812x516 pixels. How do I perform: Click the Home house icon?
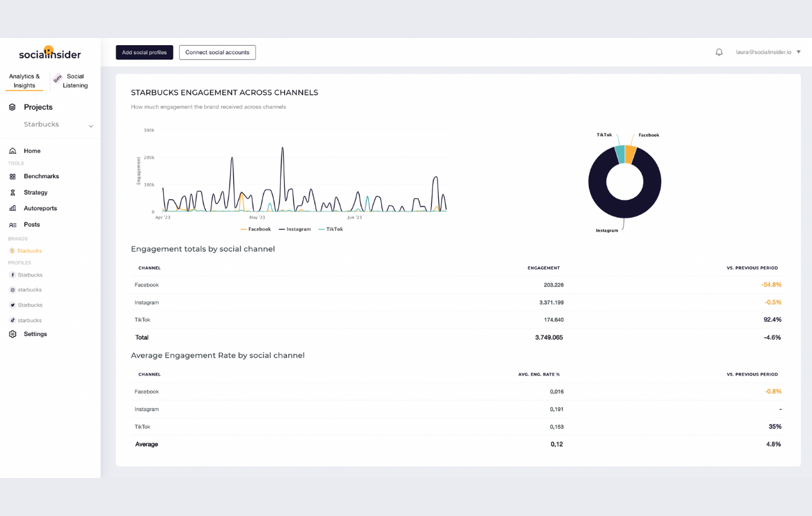(x=12, y=151)
